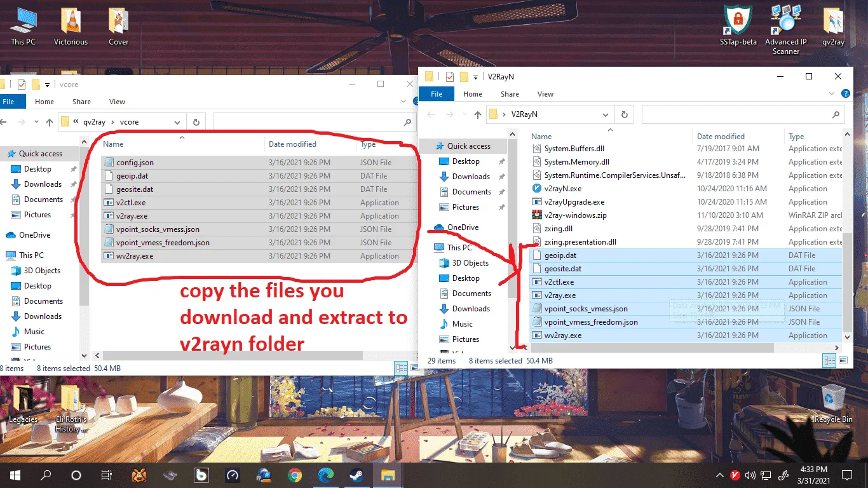Open taskbar Search icon

46,475
